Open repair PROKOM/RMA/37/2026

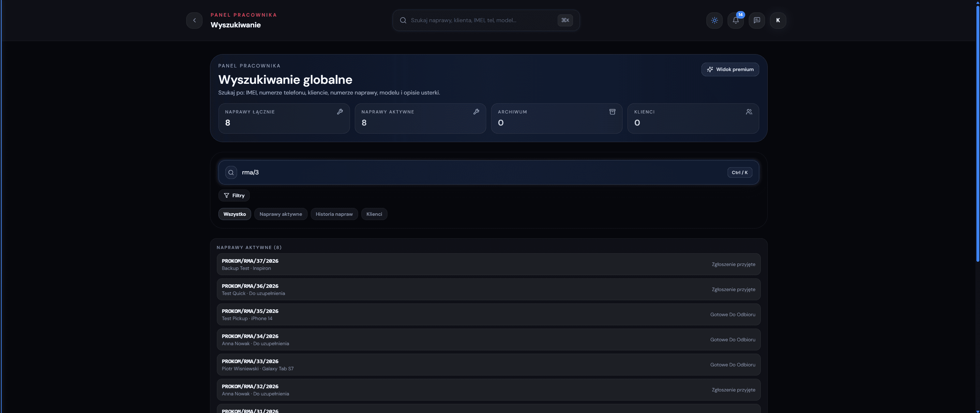(489, 264)
